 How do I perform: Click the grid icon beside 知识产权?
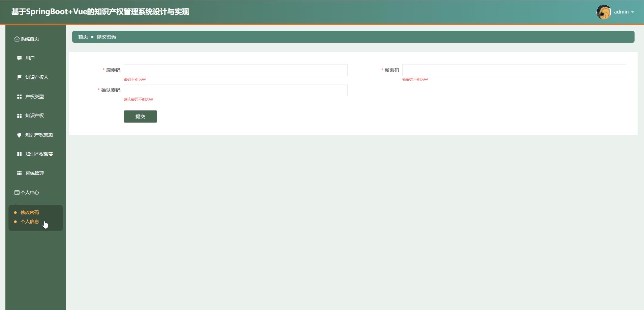tap(19, 115)
